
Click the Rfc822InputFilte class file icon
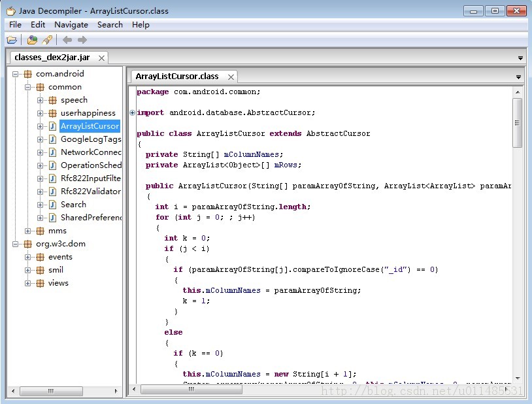[x=52, y=178]
